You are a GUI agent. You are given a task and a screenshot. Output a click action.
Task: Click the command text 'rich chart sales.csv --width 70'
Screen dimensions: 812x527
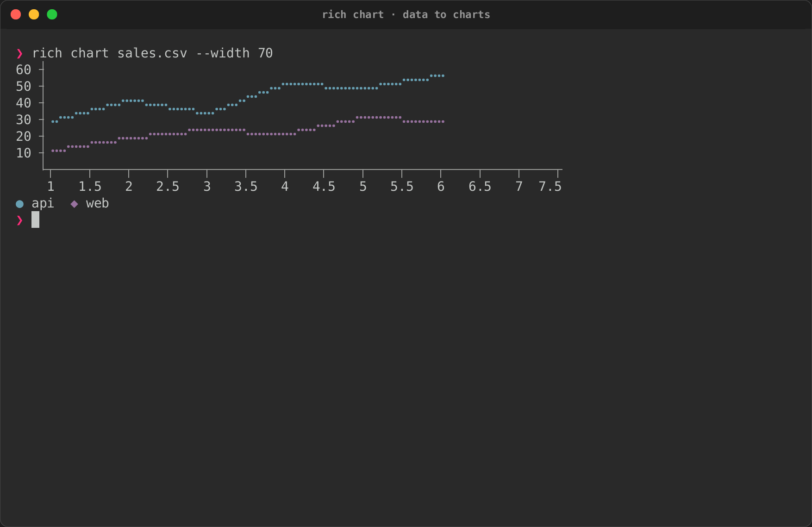click(x=152, y=53)
